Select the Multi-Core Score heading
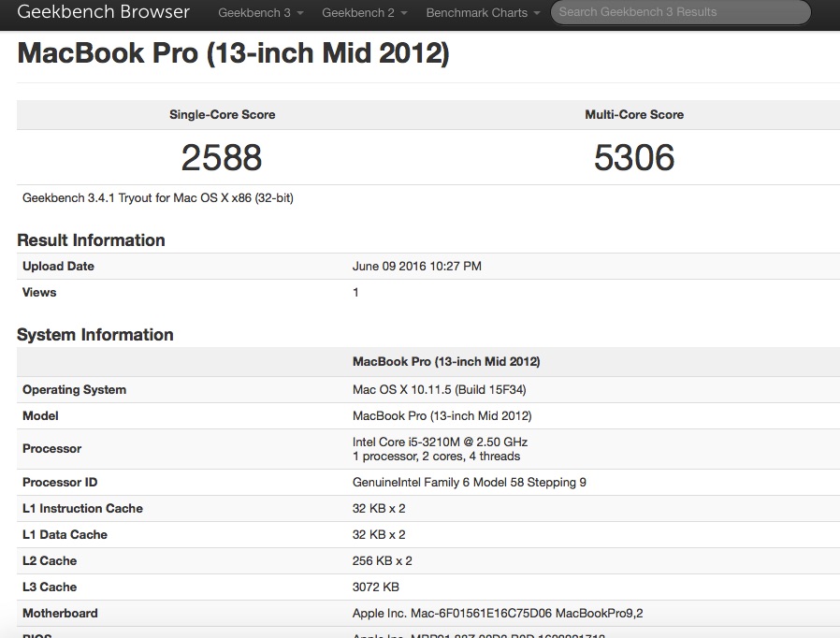Viewport: 840px width, 638px height. pos(634,115)
